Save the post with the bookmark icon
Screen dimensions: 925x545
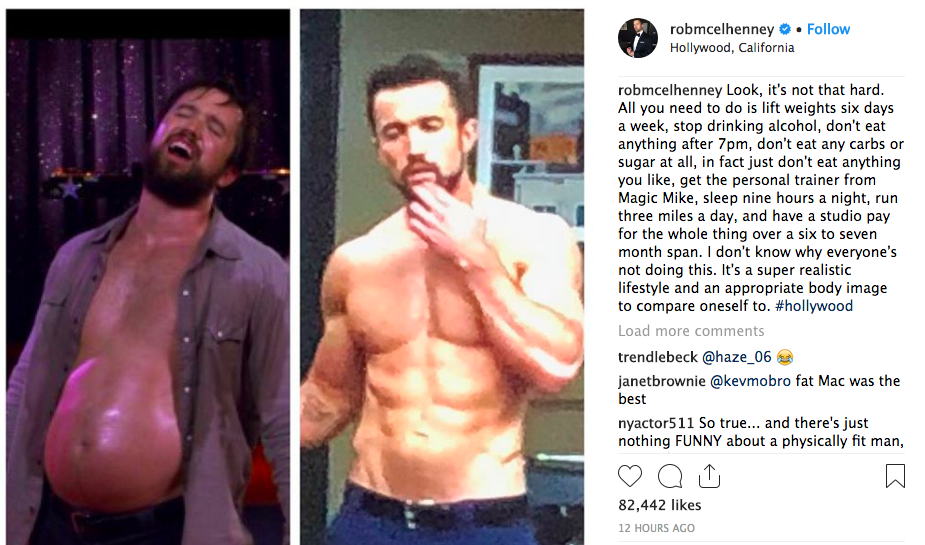coord(894,475)
